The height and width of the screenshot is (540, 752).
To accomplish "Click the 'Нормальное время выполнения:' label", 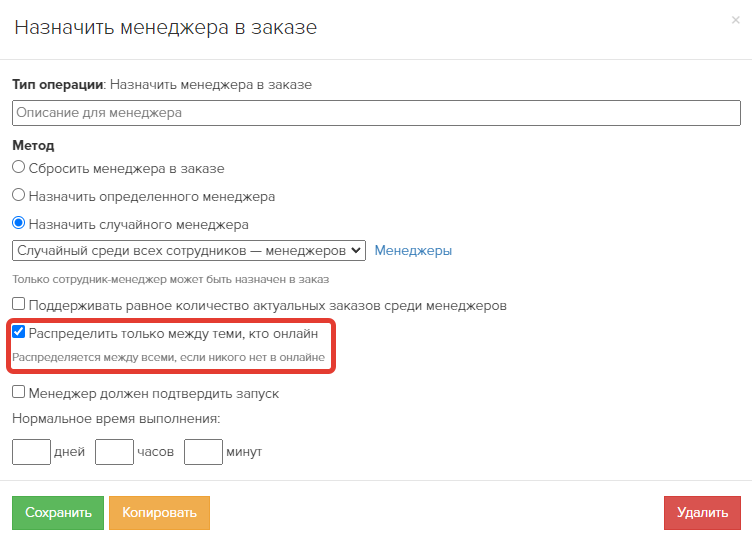I will pyautogui.click(x=116, y=419).
